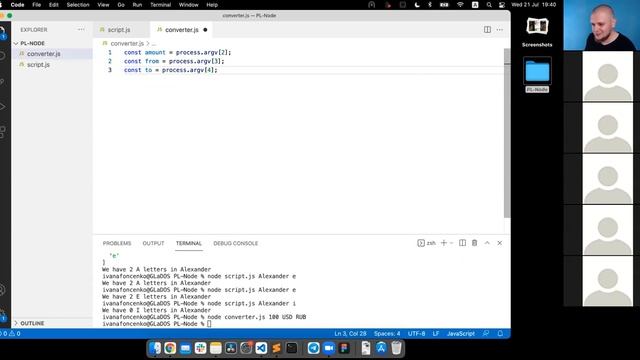640x360 pixels.
Task: Select the TERMINAL panel tab
Action: pyautogui.click(x=189, y=243)
